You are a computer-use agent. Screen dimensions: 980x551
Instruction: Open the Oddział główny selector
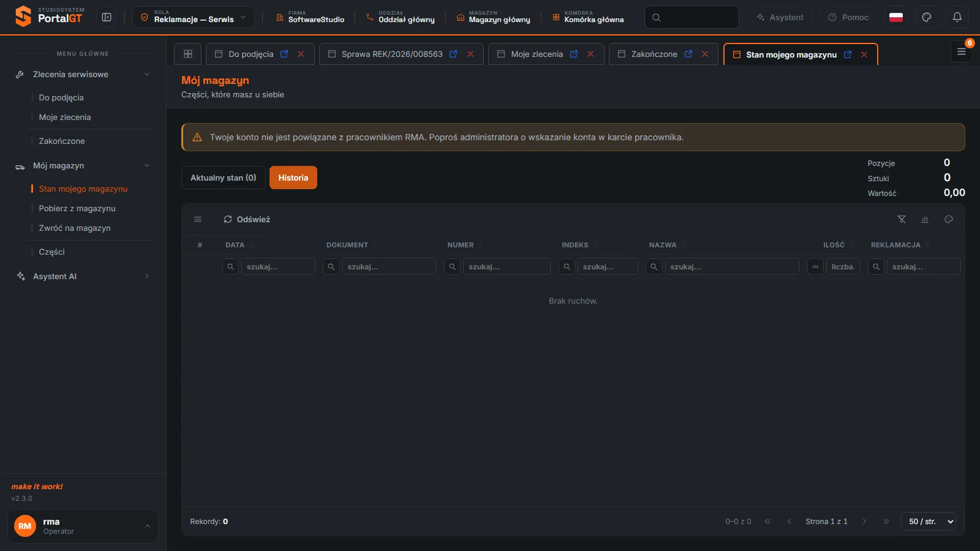coord(401,17)
